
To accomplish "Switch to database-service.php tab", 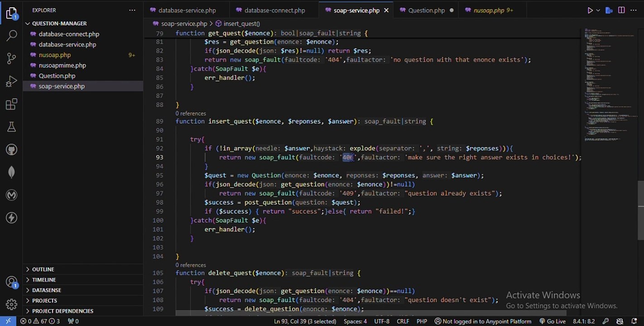I will pyautogui.click(x=187, y=10).
